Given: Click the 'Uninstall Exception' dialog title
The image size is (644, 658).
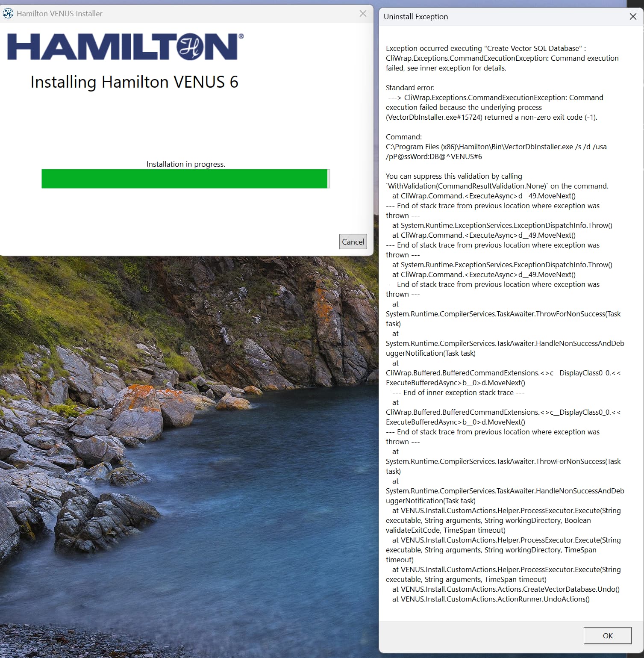Looking at the screenshot, I should click(x=415, y=17).
